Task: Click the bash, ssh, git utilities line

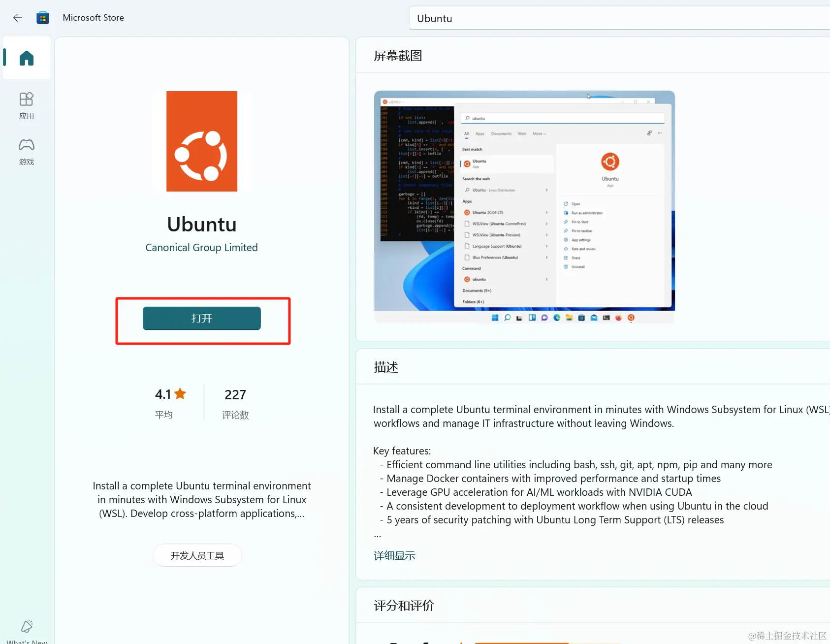Action: pyautogui.click(x=576, y=465)
